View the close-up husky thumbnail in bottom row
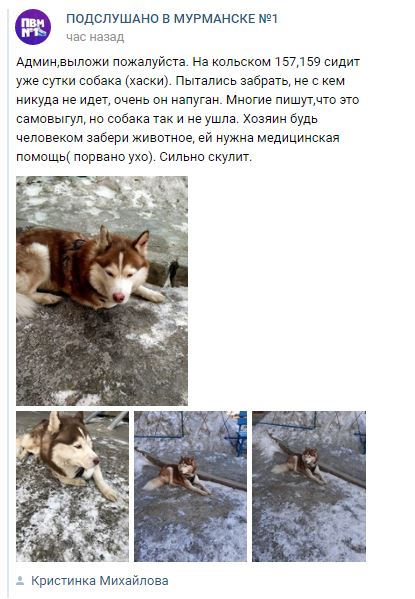This screenshot has height=599, width=415. (x=72, y=486)
